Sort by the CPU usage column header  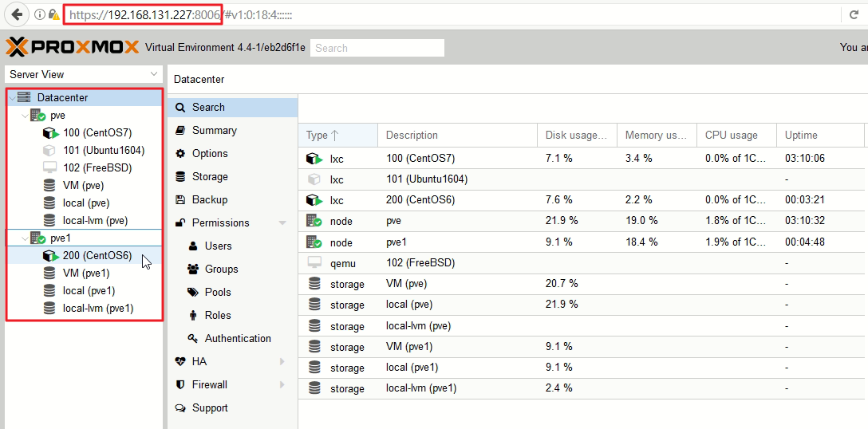click(736, 135)
